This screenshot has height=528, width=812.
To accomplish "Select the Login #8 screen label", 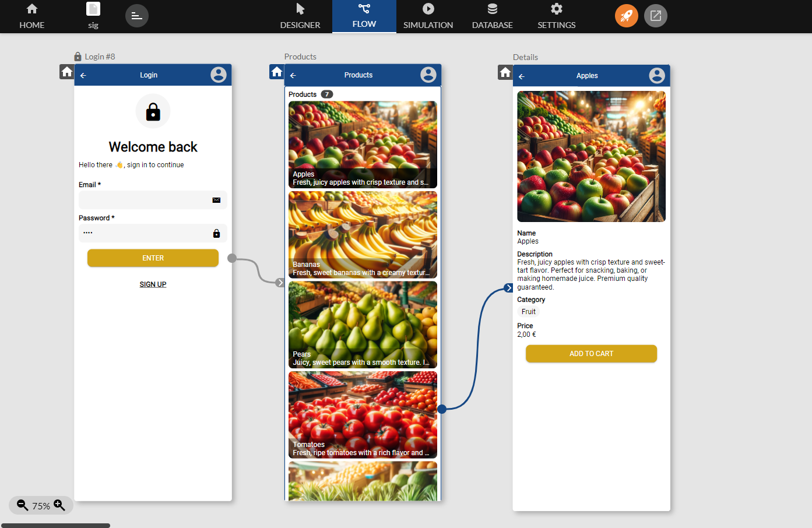I will [x=100, y=57].
